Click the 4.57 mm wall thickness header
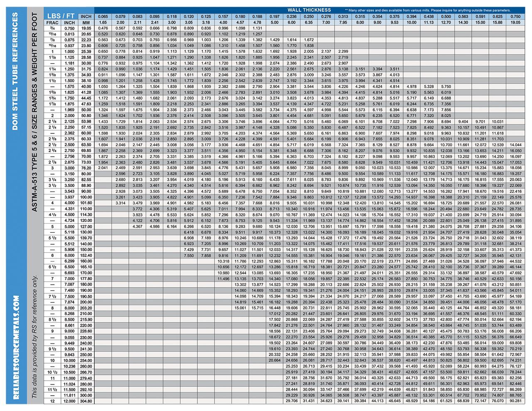This screenshot has height=411, width=532. [240, 22]
